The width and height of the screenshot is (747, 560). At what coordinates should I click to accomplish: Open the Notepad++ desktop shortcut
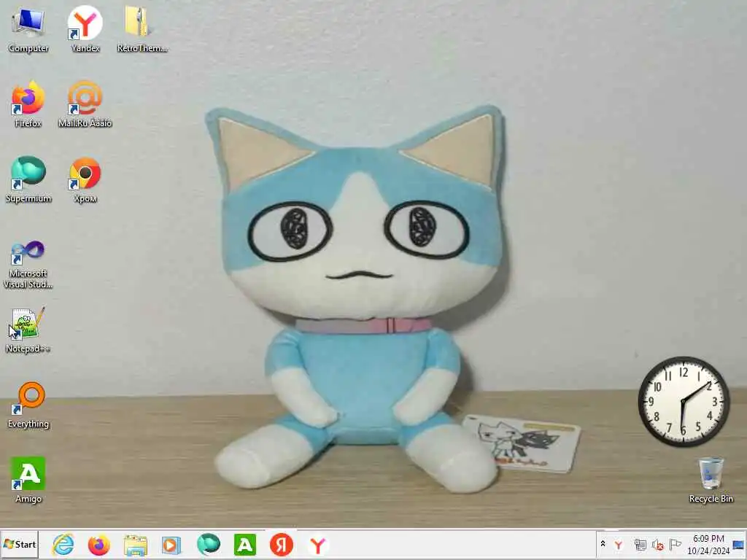(x=28, y=330)
